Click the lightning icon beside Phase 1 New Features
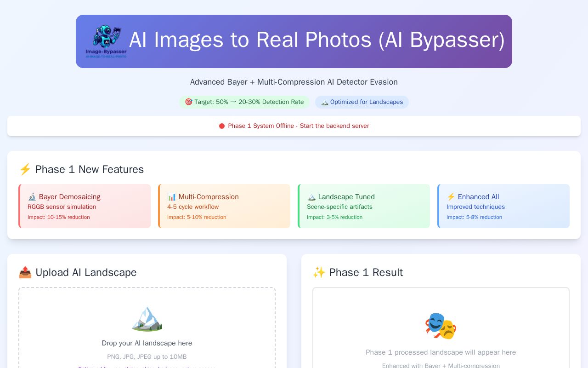This screenshot has height=368, width=588. pyautogui.click(x=25, y=169)
